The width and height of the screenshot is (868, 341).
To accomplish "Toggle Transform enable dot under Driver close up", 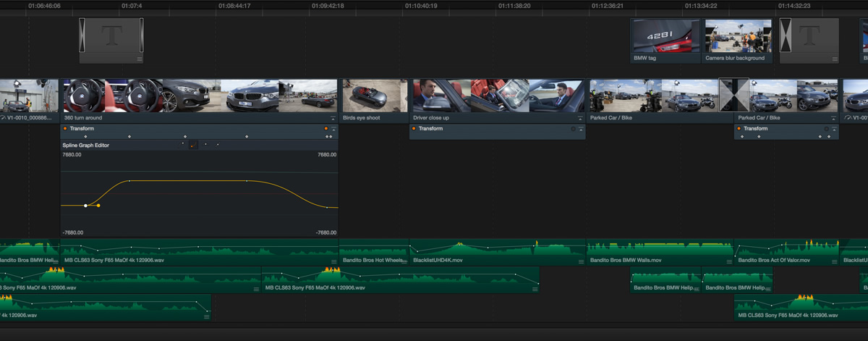I will tap(414, 128).
